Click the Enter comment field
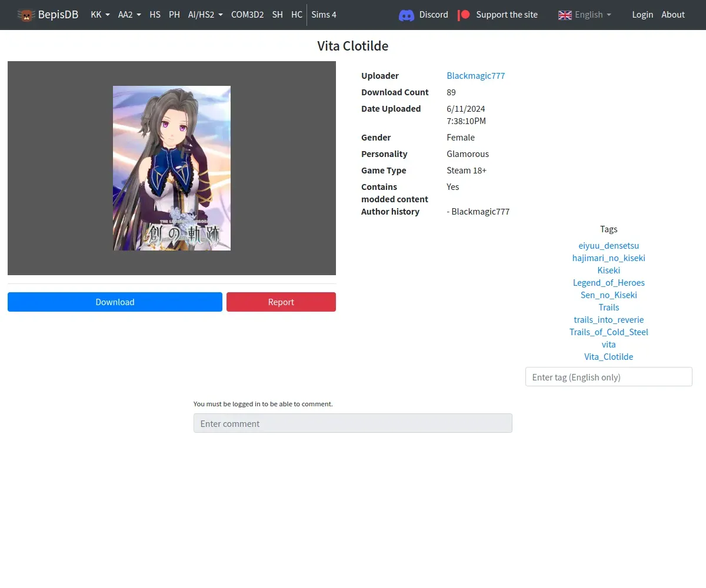The image size is (706, 588). (353, 423)
